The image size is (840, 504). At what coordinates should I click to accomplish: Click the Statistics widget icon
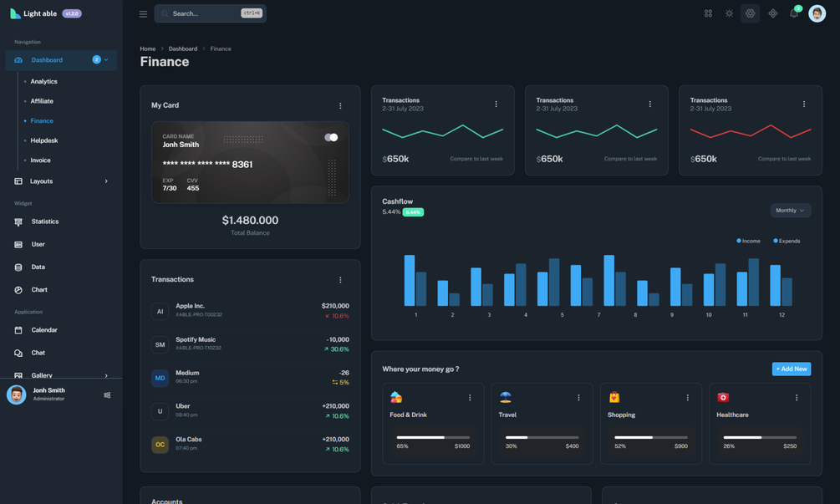pos(18,221)
